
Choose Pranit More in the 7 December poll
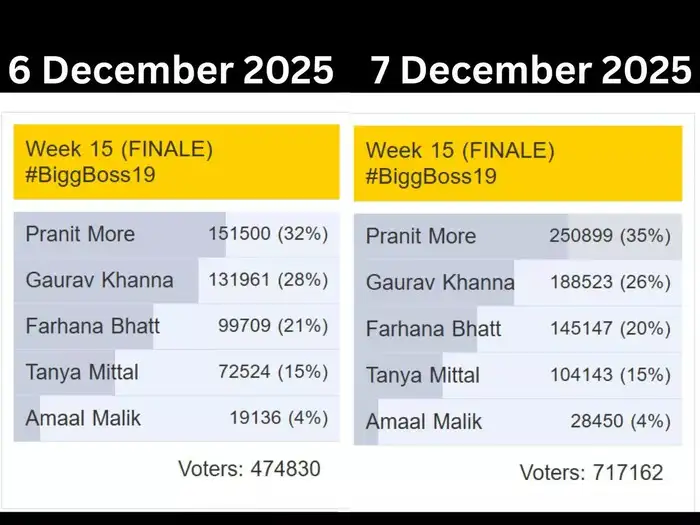pyautogui.click(x=421, y=236)
